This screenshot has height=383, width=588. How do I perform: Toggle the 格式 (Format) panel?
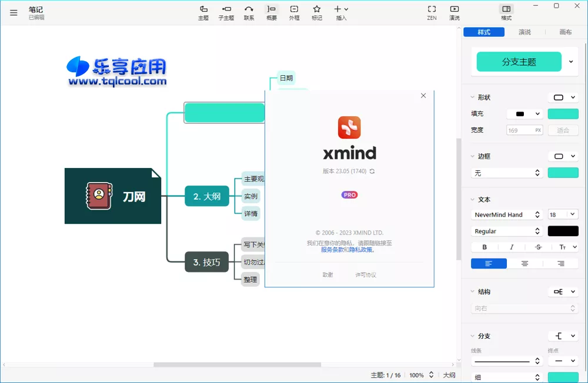pyautogui.click(x=506, y=12)
